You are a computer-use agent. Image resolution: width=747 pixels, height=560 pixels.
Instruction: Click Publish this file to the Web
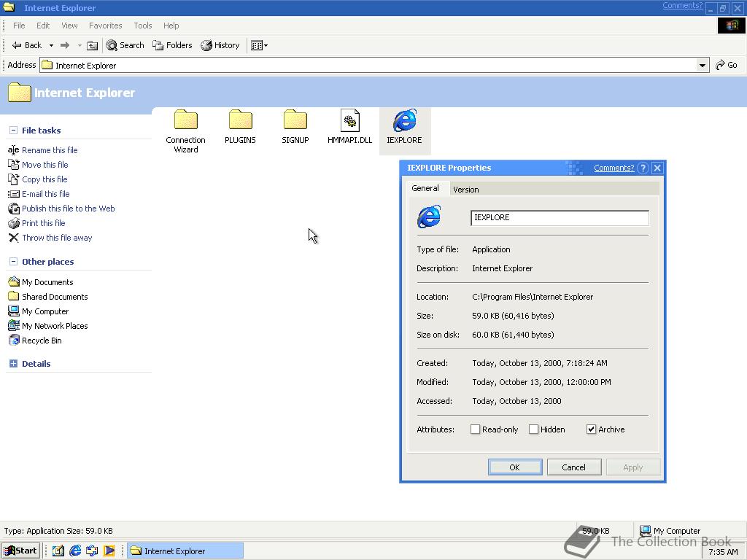click(68, 209)
